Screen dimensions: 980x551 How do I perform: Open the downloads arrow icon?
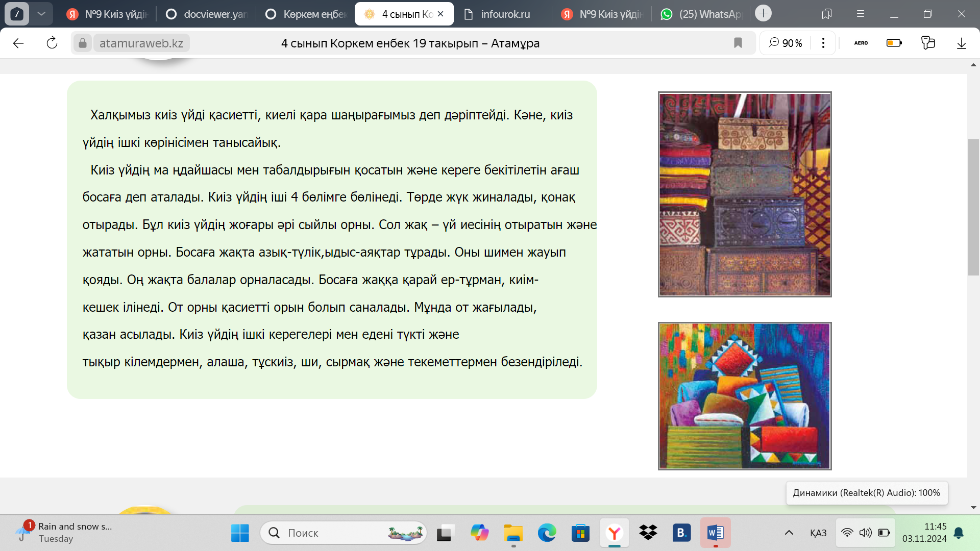coord(961,43)
